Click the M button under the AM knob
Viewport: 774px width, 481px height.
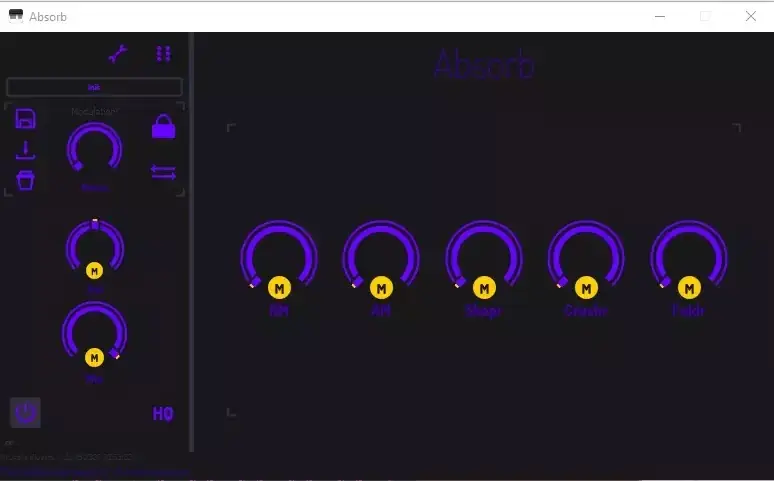click(381, 288)
